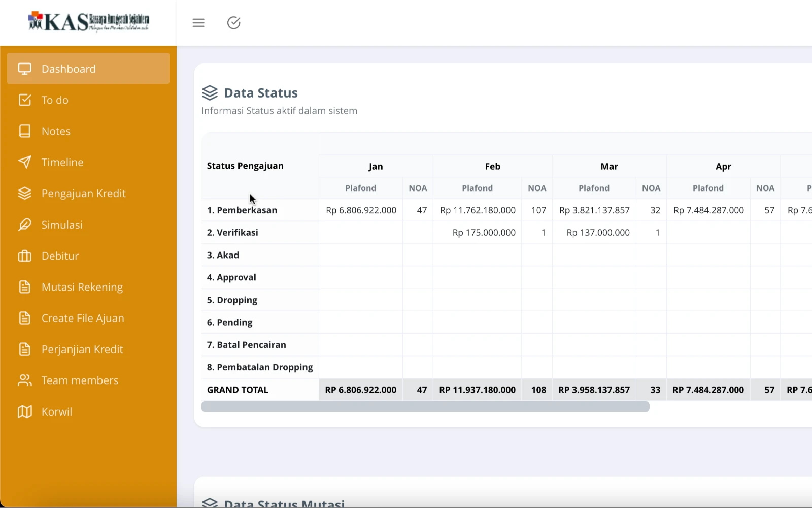Click the Rp 6.806.922.000 Pemberkasan cell

(361, 210)
